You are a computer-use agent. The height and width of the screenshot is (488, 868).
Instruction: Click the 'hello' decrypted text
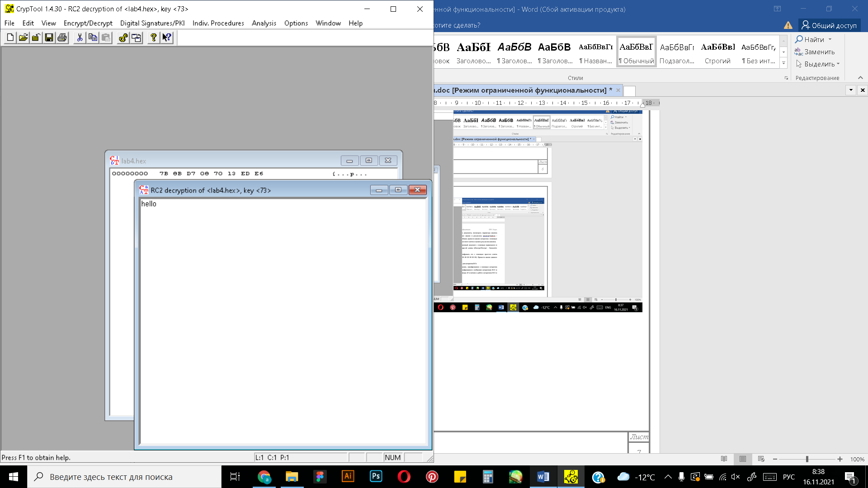coord(149,204)
